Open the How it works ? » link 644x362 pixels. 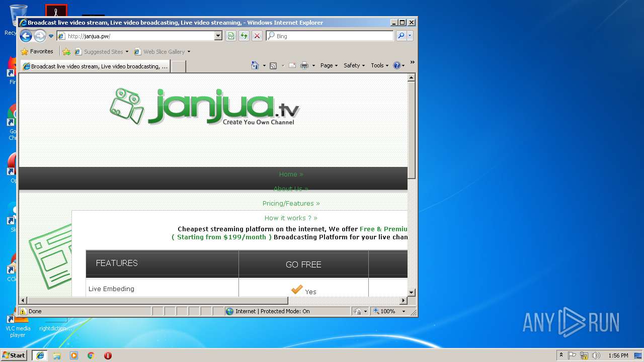[x=291, y=218]
